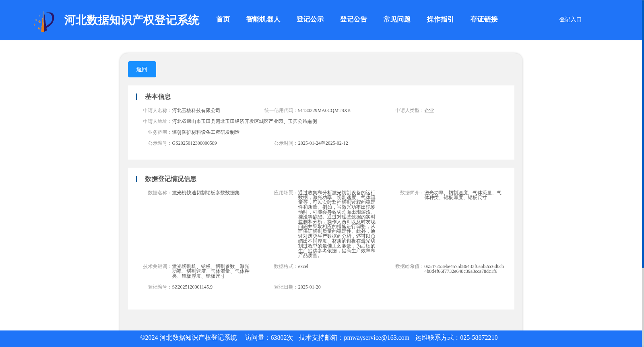Screen dimensions: 644x347
Task: Open the 操作指引 menu item
Action: coord(440,19)
